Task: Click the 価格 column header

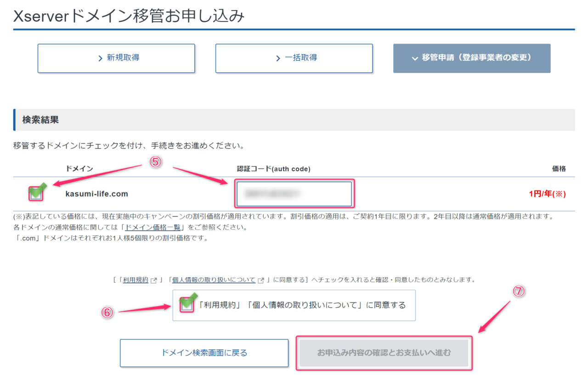Action: (x=559, y=169)
